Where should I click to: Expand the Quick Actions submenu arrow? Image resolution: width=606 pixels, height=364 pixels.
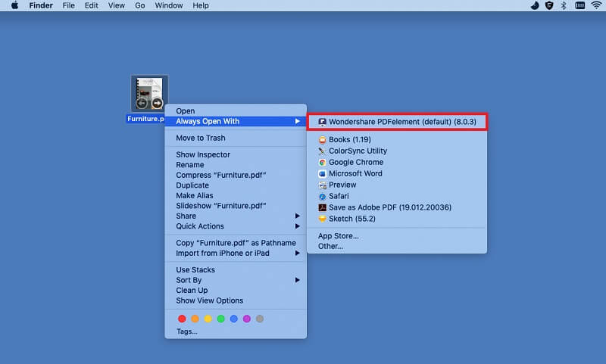(297, 226)
